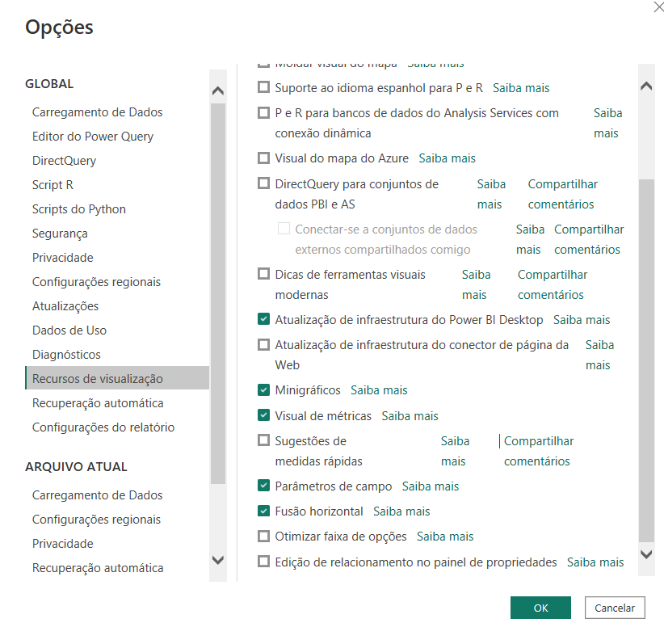The image size is (664, 644).
Task: Open Saiba mais for Edição de relacionamento
Action: (595, 562)
